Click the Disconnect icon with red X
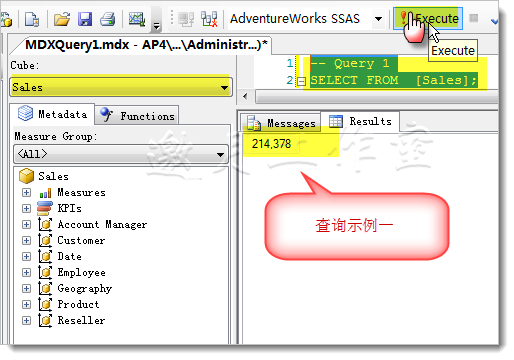The width and height of the screenshot is (514, 360). point(209,19)
